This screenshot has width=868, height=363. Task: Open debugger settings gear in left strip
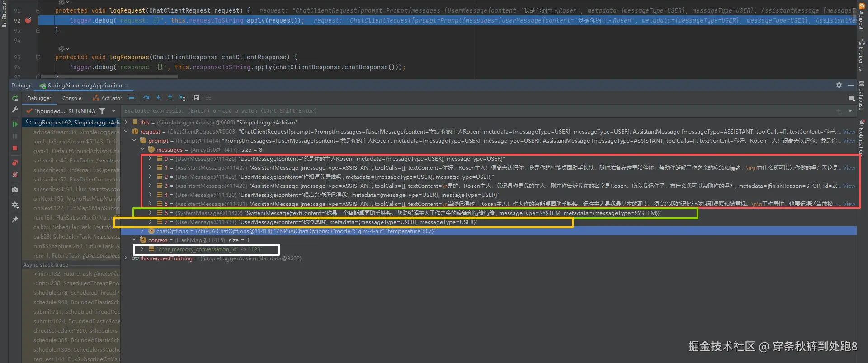[15, 205]
